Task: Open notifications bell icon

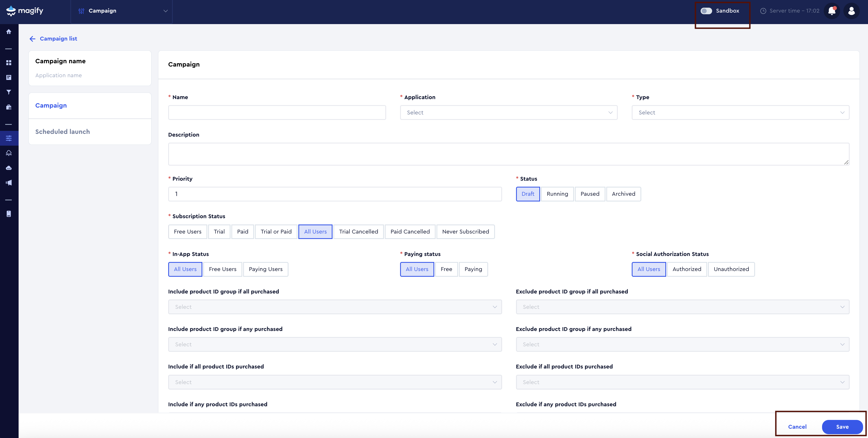Action: click(x=832, y=11)
